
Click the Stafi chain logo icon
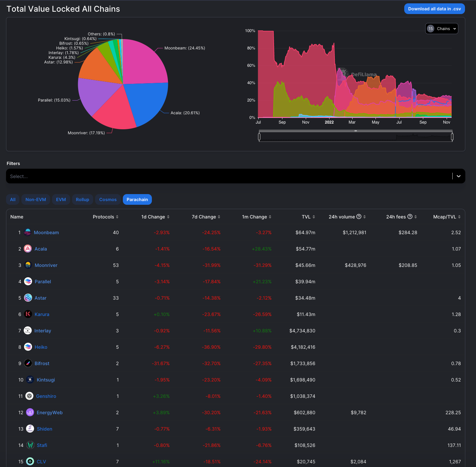pyautogui.click(x=30, y=445)
